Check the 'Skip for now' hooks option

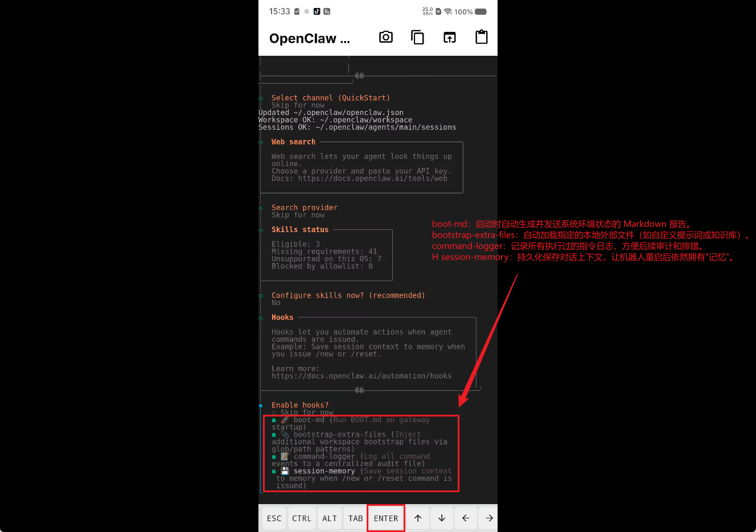(274, 413)
